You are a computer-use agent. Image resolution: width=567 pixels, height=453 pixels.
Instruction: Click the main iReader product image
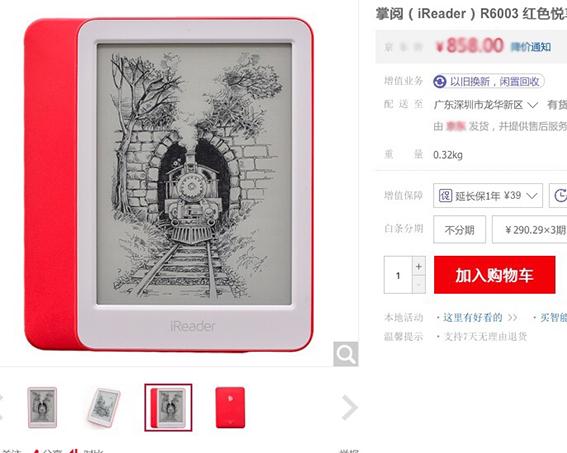pyautogui.click(x=169, y=184)
